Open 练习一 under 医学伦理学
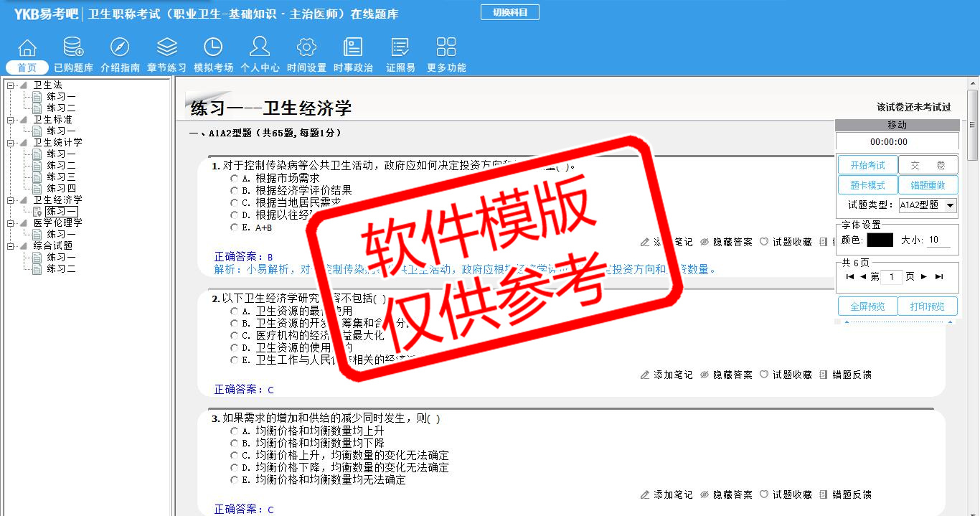This screenshot has width=980, height=516. pos(61,235)
